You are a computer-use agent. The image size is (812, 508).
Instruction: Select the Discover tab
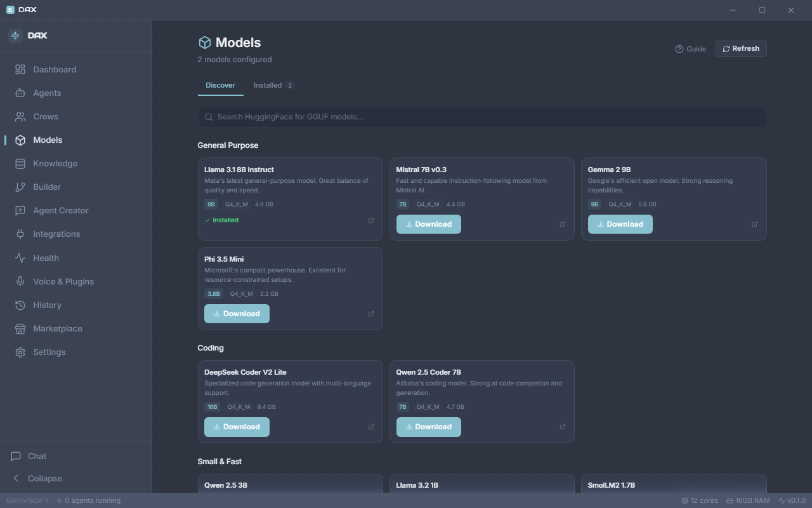220,85
